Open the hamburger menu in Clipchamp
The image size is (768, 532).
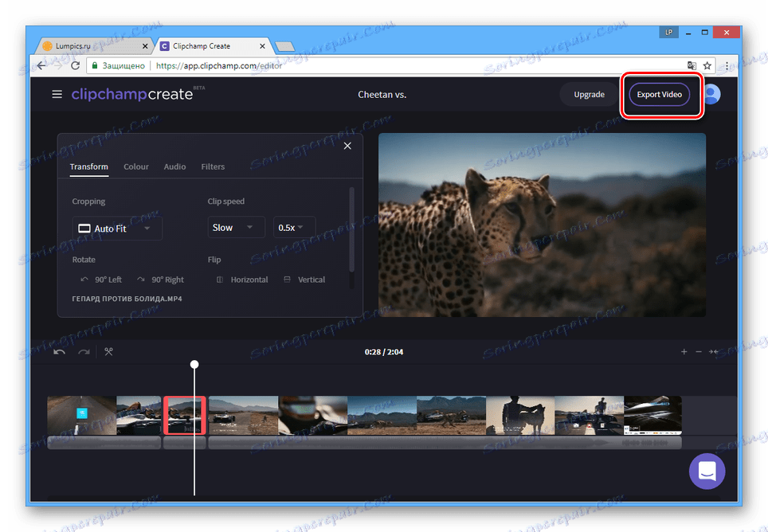point(57,93)
